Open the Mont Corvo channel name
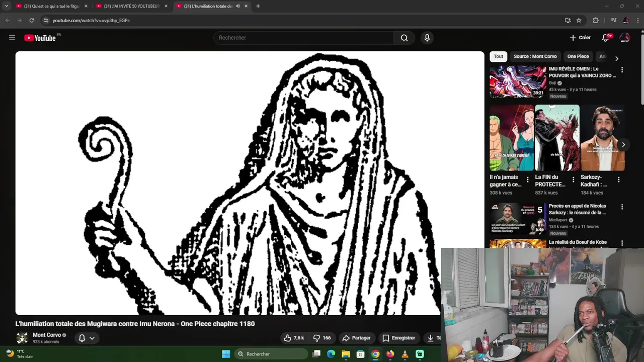This screenshot has height=362, width=644. coord(47,335)
